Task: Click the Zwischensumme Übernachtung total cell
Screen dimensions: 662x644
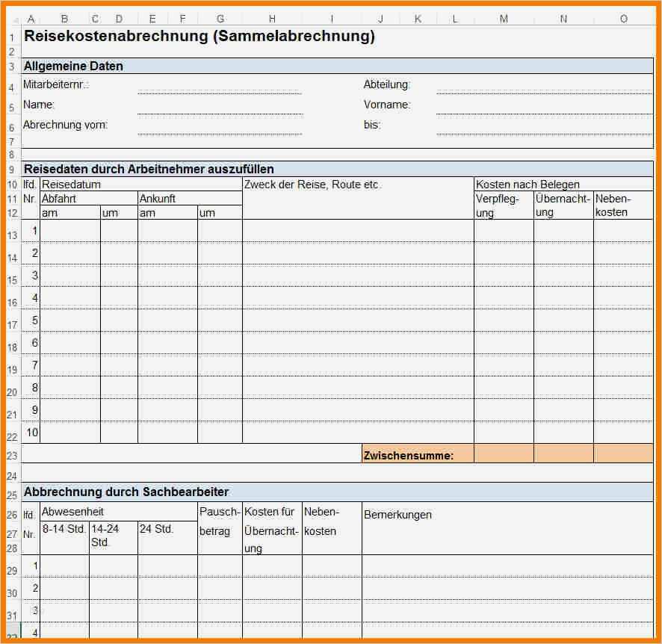Action: pyautogui.click(x=563, y=453)
